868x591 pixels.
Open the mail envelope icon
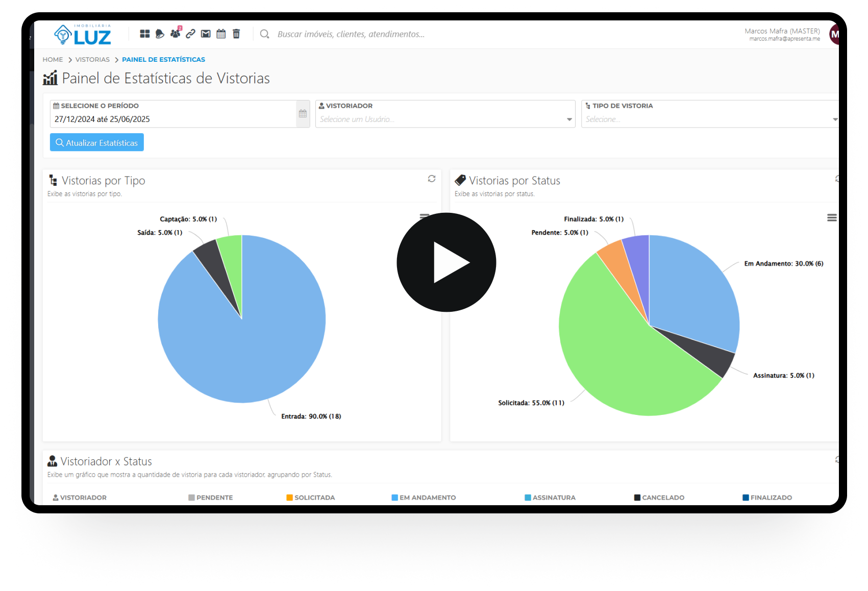pos(206,34)
